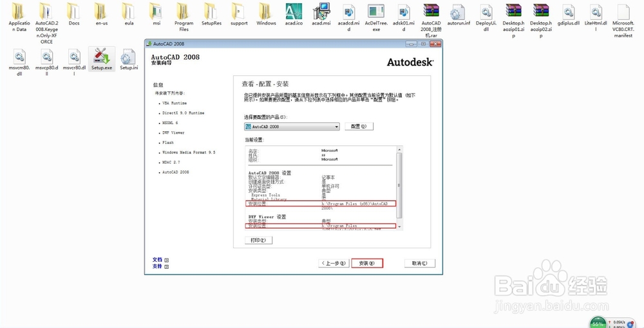Select the msi folder
The image size is (644, 328).
[x=156, y=14]
